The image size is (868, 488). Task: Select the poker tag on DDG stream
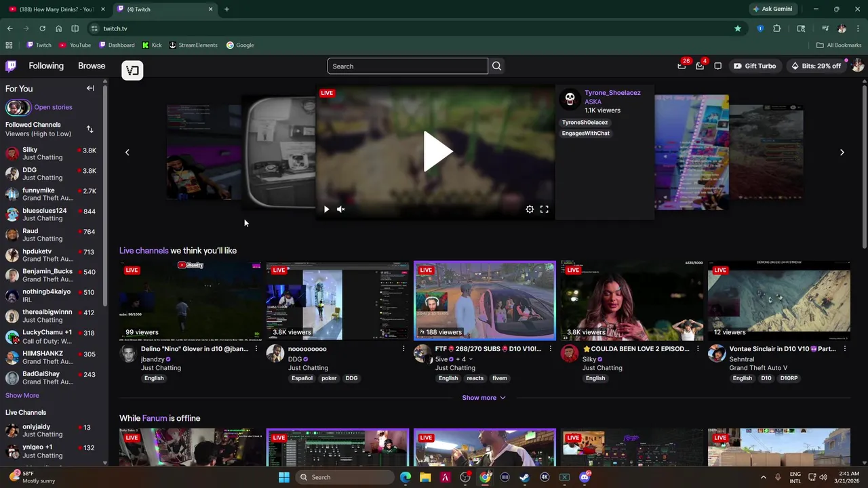[x=329, y=378]
